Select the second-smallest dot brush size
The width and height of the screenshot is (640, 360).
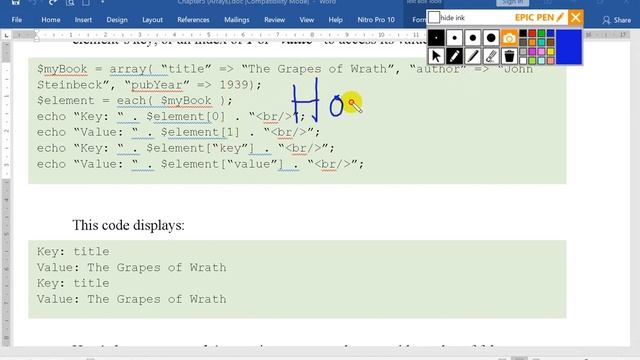pyautogui.click(x=454, y=38)
